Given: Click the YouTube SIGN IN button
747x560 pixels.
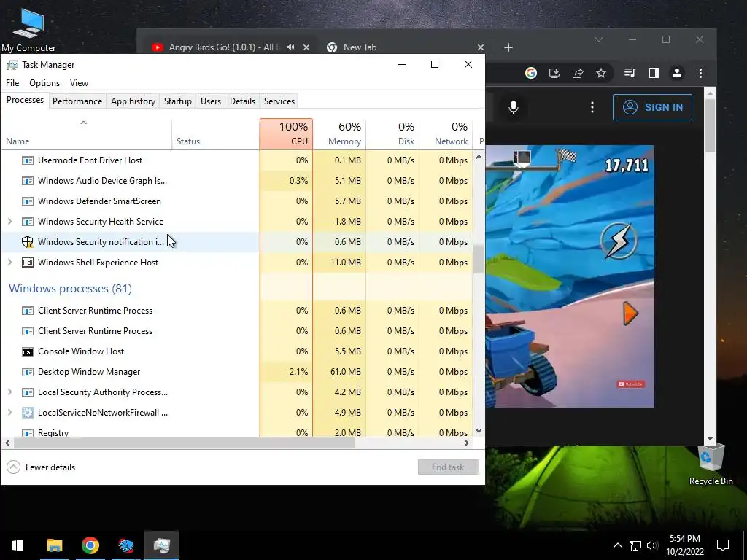Looking at the screenshot, I should (652, 107).
